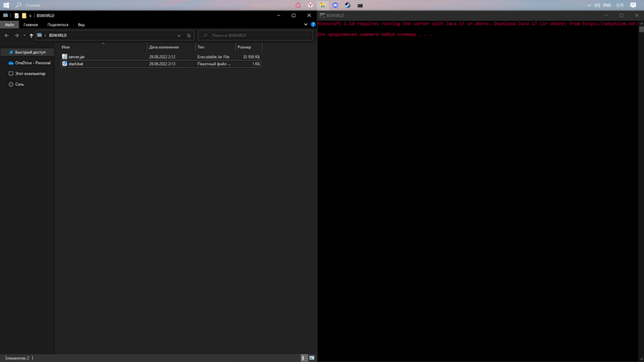Open recent locations dropdown arrow
The image size is (644, 362).
click(23, 35)
